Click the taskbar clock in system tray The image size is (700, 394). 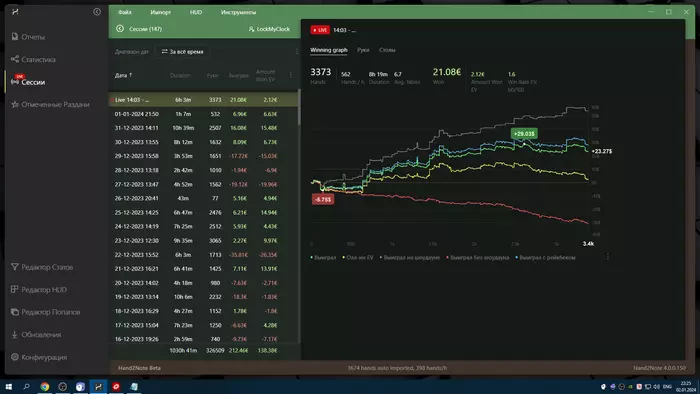686,386
